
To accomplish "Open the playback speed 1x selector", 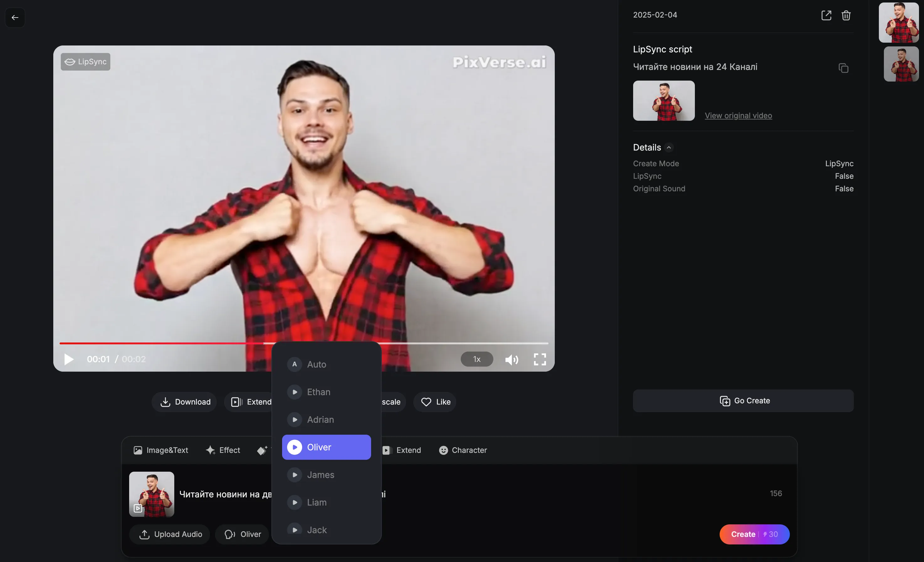I will coord(476,359).
